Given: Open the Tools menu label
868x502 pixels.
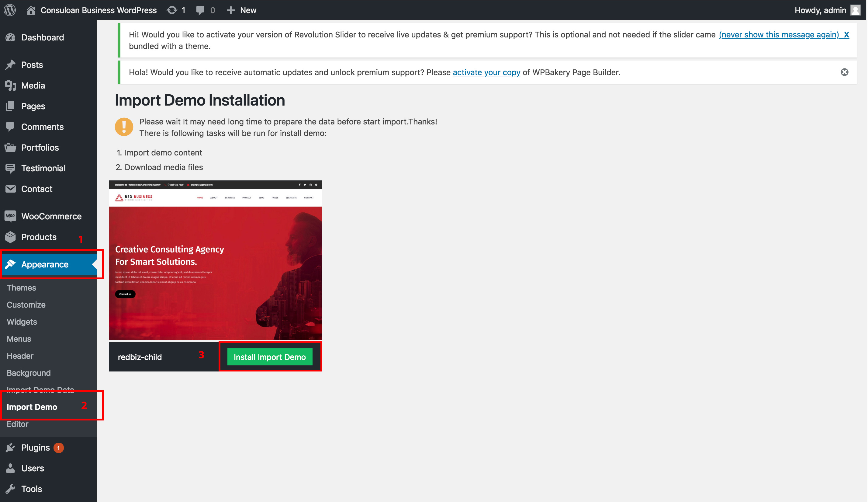Looking at the screenshot, I should pyautogui.click(x=32, y=489).
